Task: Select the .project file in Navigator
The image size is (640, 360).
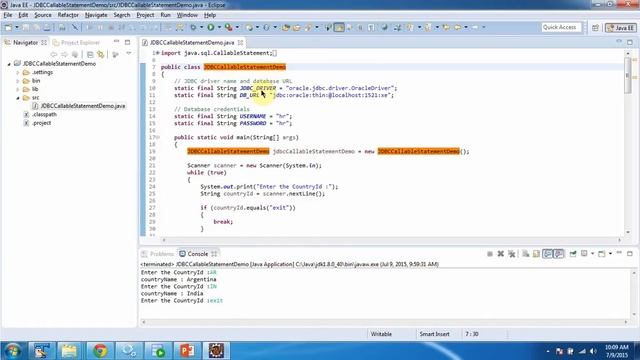Action: 38,123
